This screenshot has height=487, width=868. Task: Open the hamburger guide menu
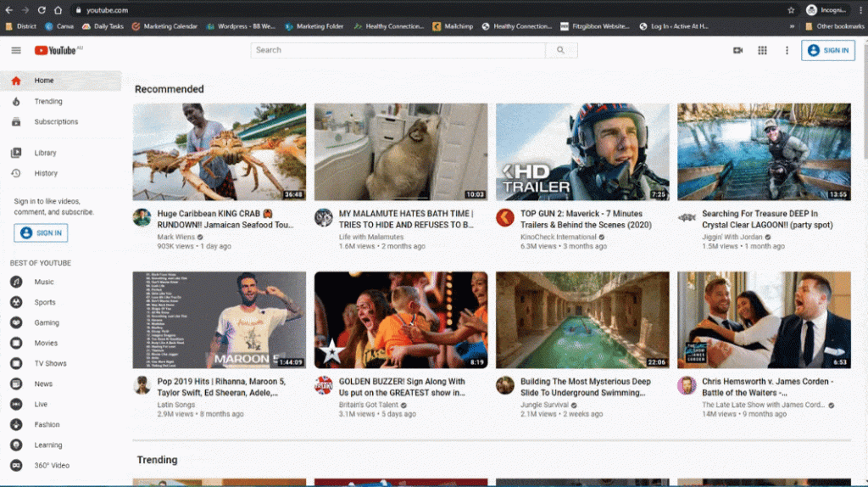point(16,50)
